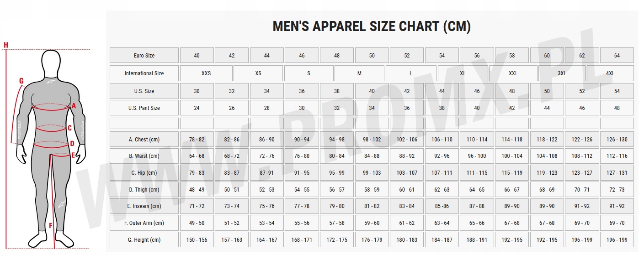This screenshot has height=255, width=644.
Task: Click the red letter C waist marker
Action: coord(69,128)
